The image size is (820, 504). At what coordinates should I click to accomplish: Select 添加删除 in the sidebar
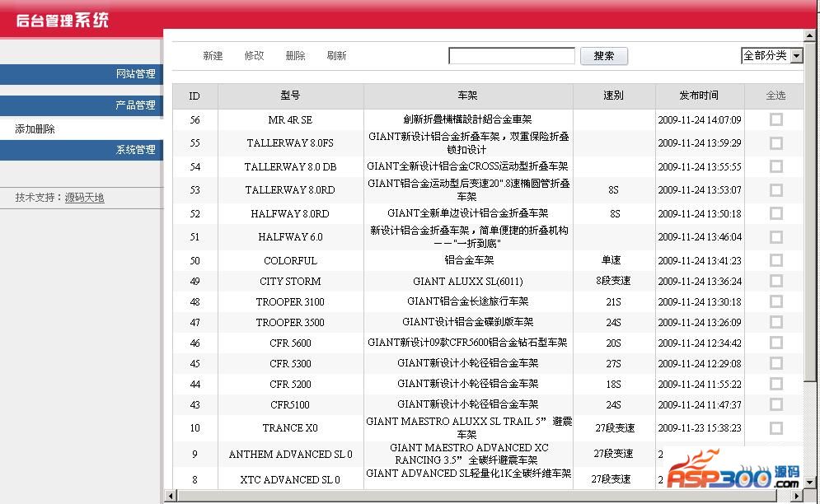point(35,129)
